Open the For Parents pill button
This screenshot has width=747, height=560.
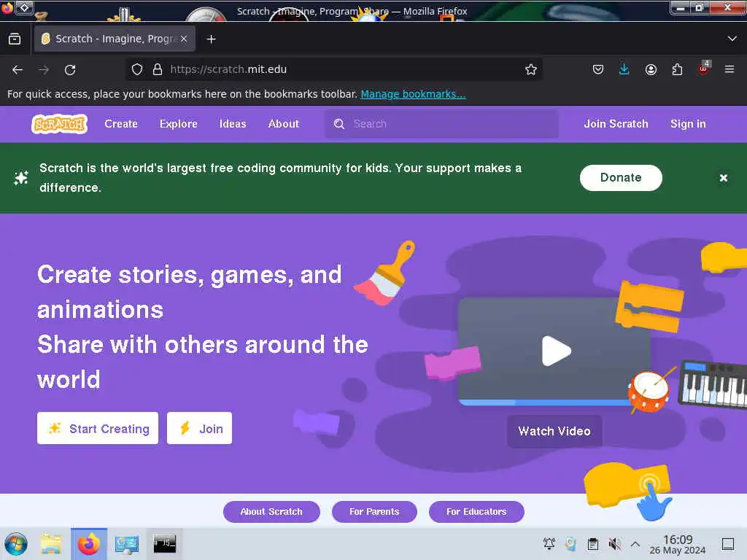point(374,511)
